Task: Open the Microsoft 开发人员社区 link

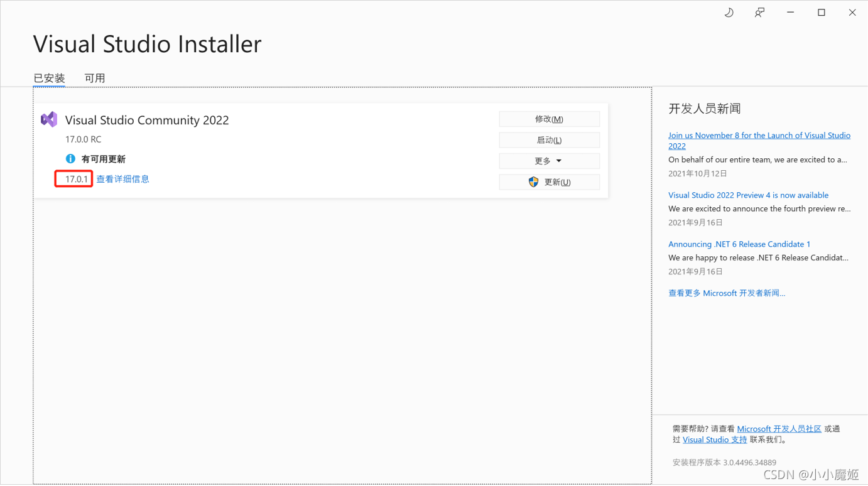Action: [779, 429]
